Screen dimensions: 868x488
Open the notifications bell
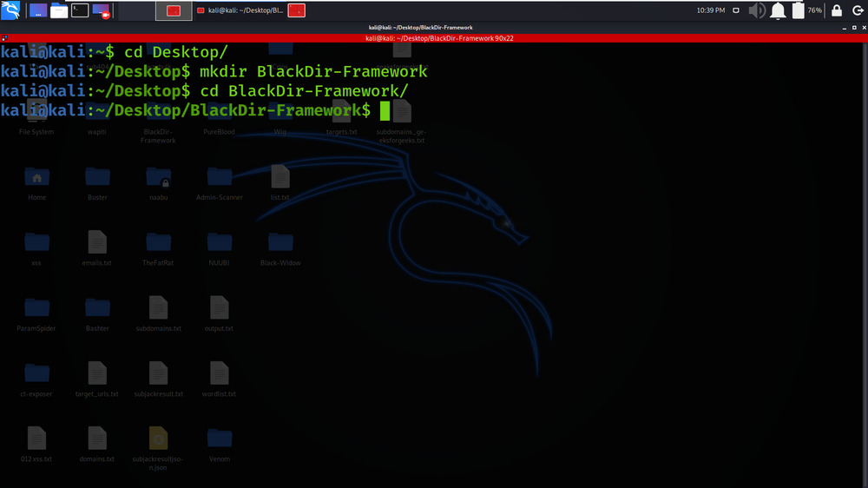click(778, 10)
